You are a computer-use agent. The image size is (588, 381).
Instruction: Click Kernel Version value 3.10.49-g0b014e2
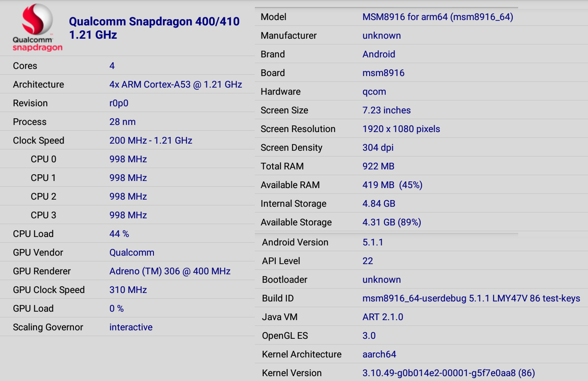(449, 373)
